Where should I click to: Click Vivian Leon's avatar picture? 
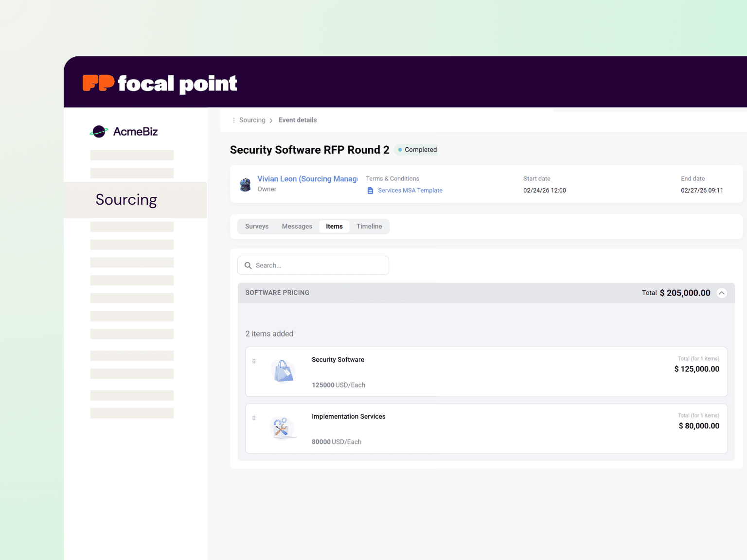point(245,184)
